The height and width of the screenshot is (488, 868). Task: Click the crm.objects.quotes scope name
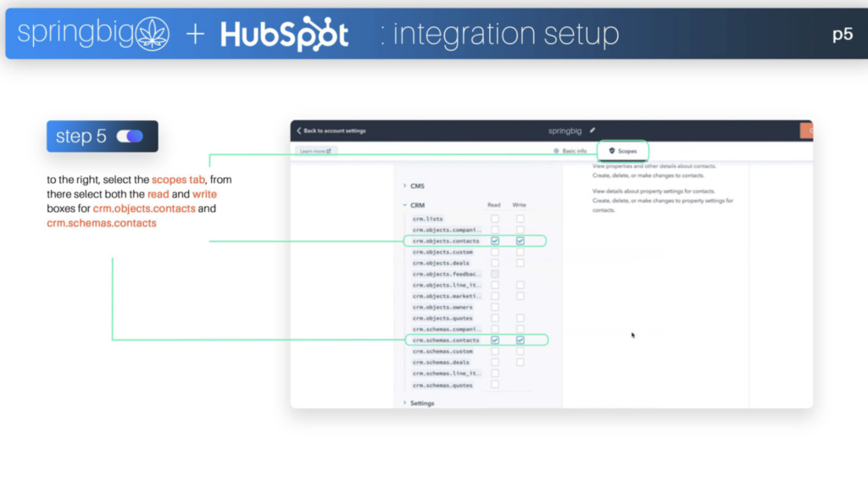[442, 319]
